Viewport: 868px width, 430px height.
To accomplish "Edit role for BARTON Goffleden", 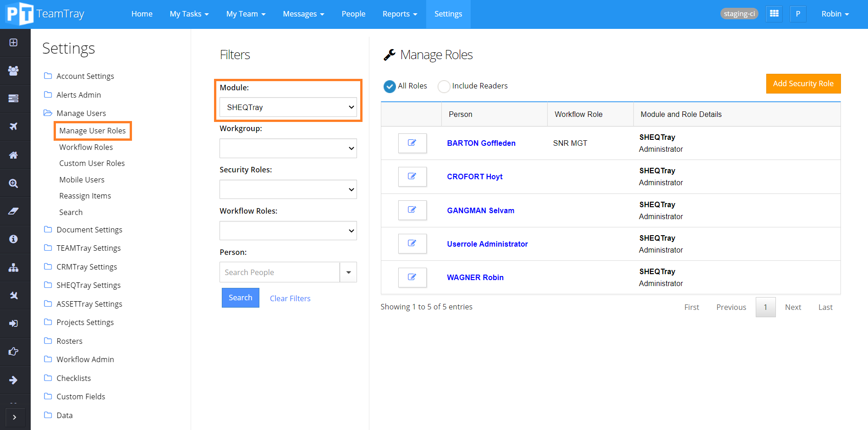I will pyautogui.click(x=412, y=143).
